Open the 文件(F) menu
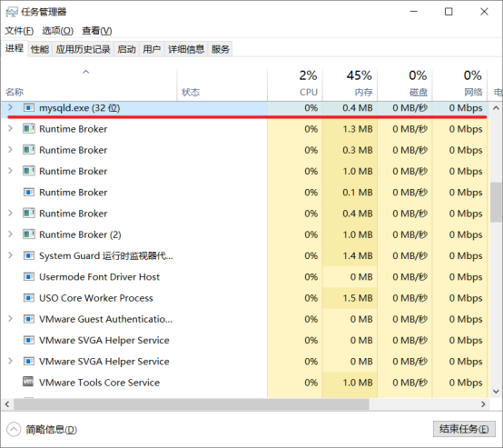Screen dimensions: 503x448 pos(19,31)
